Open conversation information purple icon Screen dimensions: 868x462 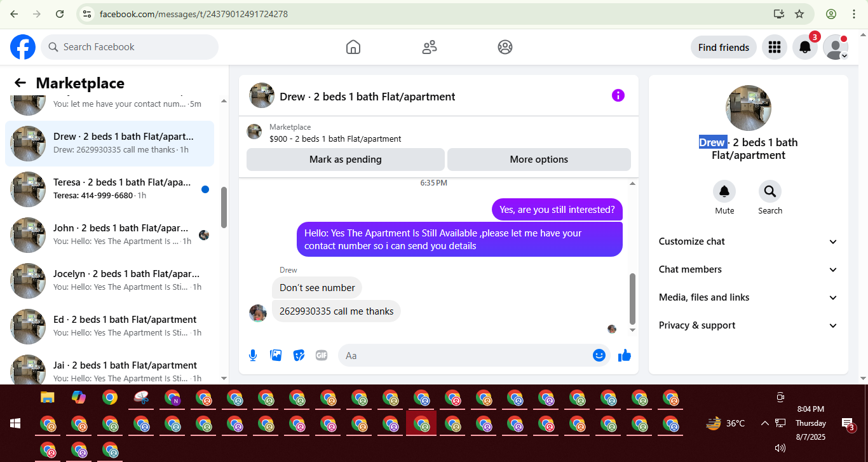(x=618, y=95)
